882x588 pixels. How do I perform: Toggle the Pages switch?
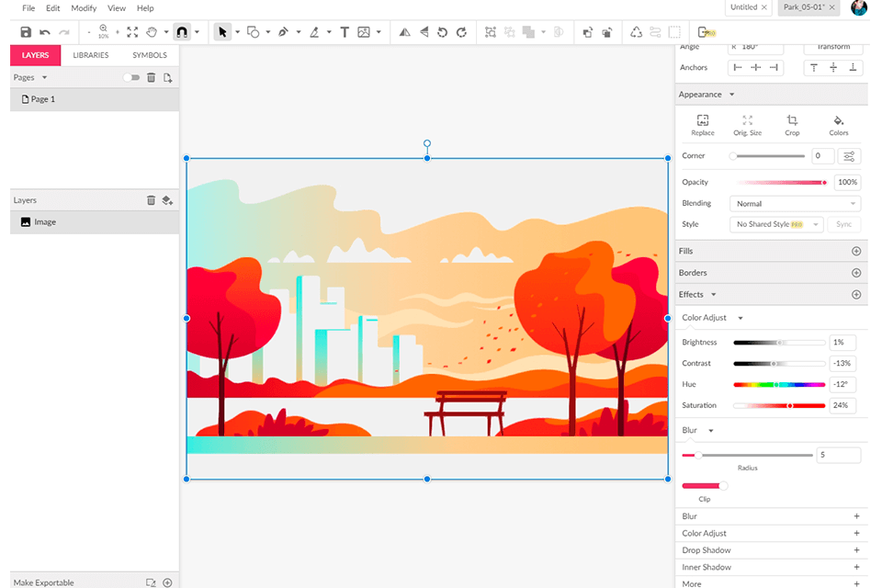(131, 78)
